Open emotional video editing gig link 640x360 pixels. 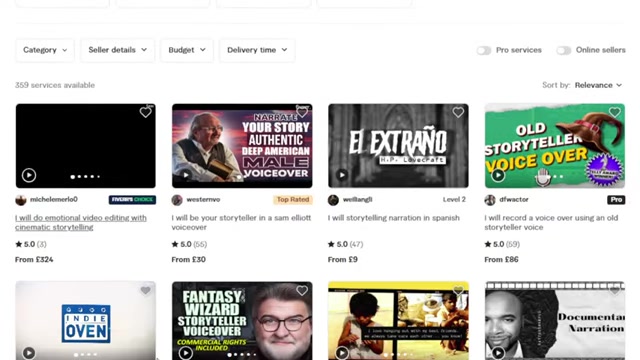click(x=81, y=222)
